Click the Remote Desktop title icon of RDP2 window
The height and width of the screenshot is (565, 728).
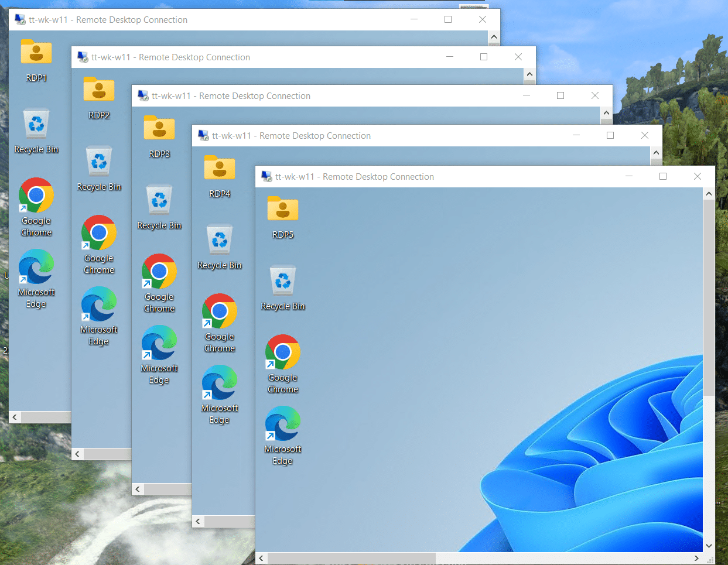point(83,57)
